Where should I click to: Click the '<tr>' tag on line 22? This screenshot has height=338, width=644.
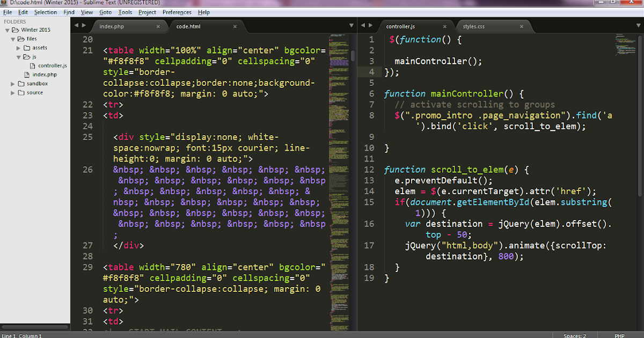pyautogui.click(x=113, y=105)
